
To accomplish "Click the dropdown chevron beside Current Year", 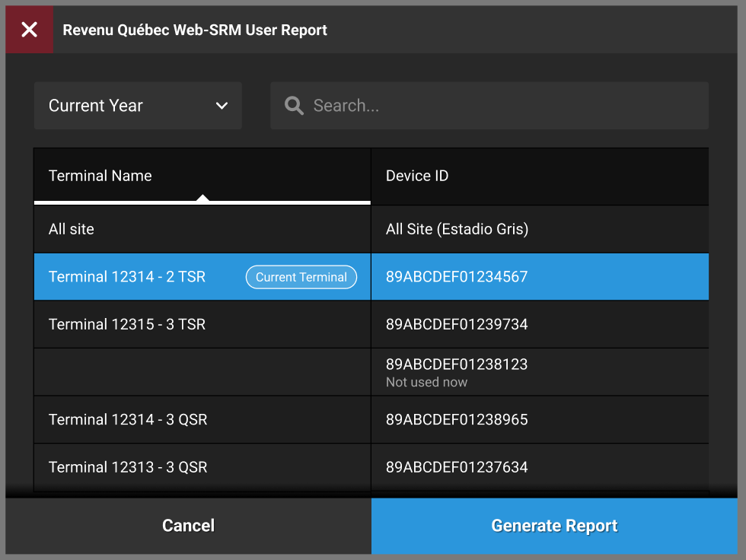I will pyautogui.click(x=222, y=106).
